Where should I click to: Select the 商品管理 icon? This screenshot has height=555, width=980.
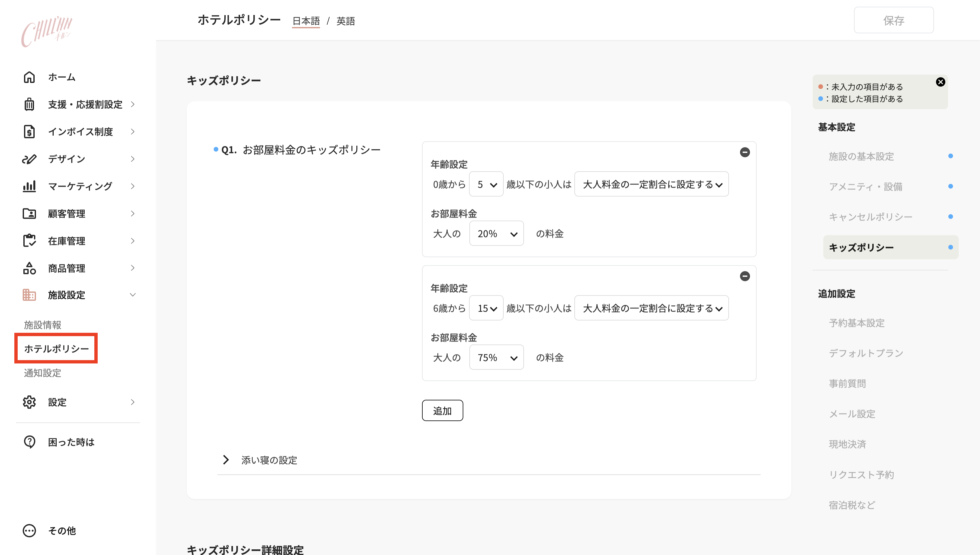point(29,268)
